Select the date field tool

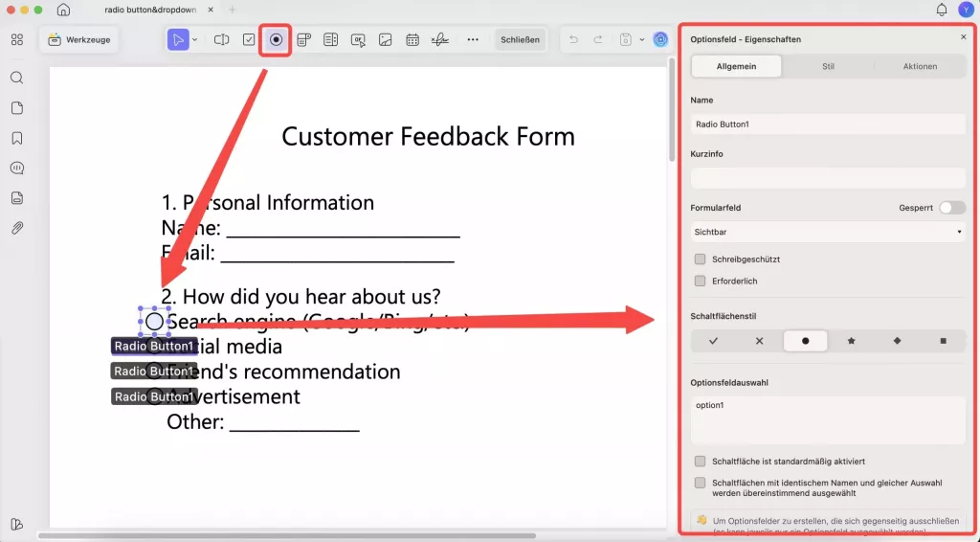click(x=412, y=39)
